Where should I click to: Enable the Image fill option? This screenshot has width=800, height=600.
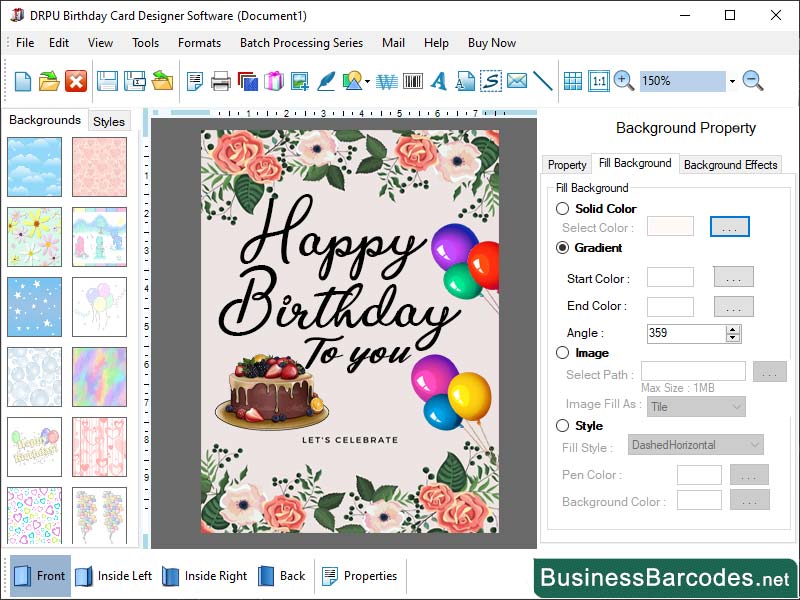click(x=562, y=352)
